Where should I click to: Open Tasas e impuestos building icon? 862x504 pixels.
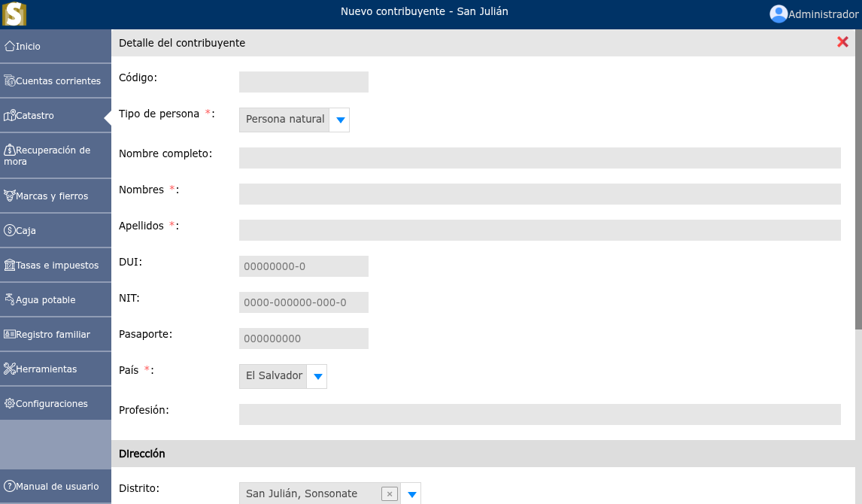coord(10,265)
